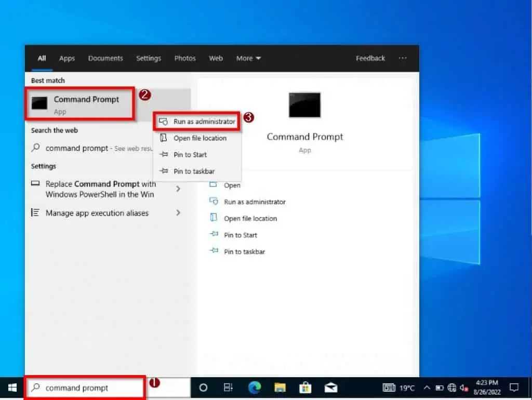Viewport: 532px width, 400px height.
Task: Click the file icon beside preview Open file location
Action: coord(214,218)
